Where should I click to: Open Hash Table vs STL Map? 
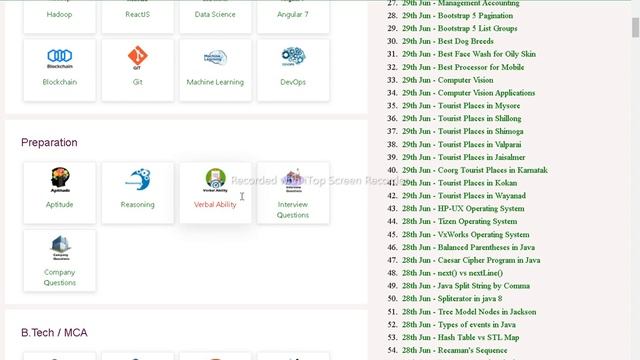[x=461, y=338]
